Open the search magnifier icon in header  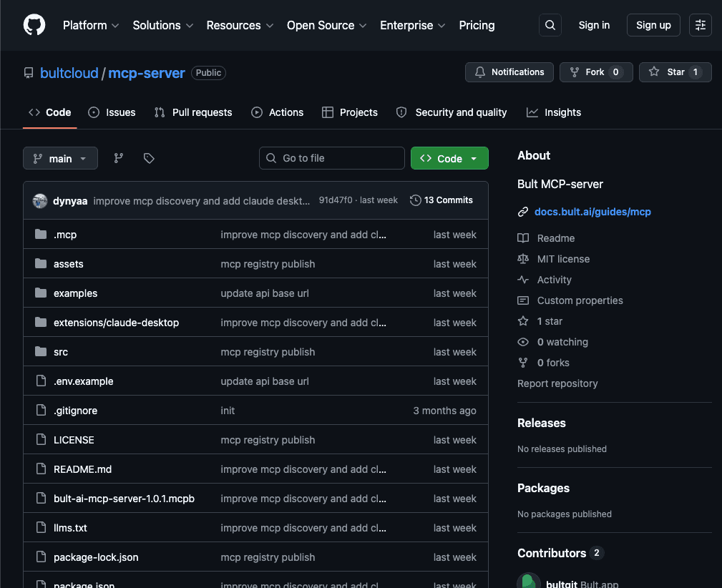(x=550, y=25)
